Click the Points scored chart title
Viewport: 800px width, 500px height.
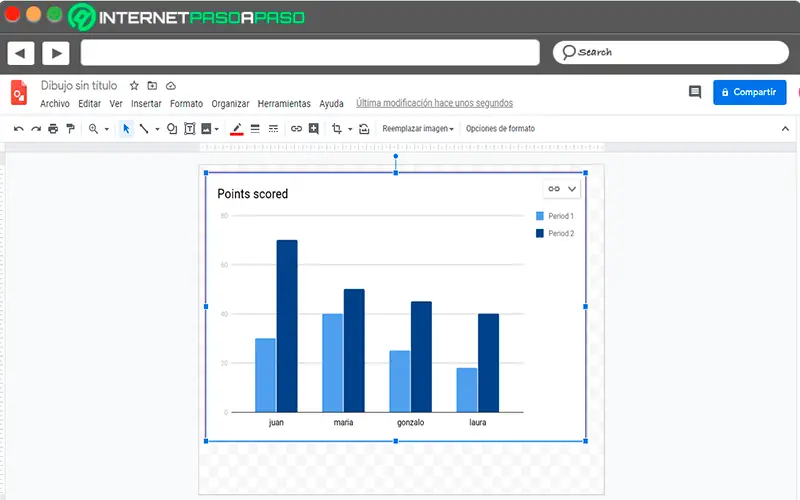click(x=253, y=194)
